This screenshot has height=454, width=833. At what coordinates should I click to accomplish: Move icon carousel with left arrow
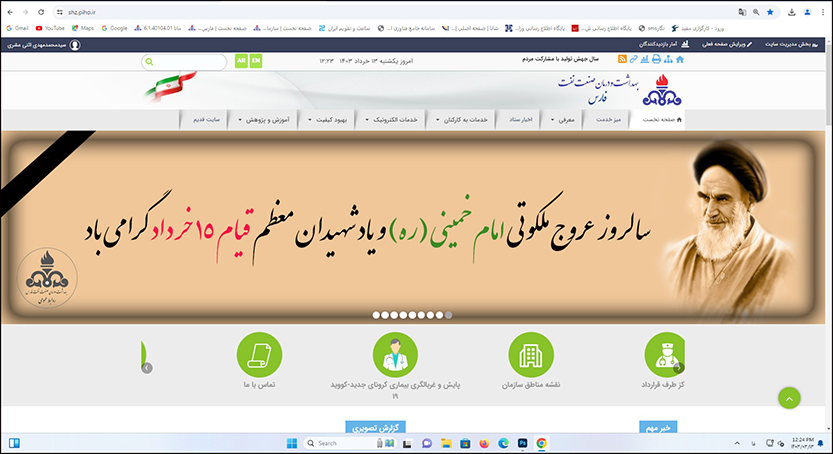(147, 367)
